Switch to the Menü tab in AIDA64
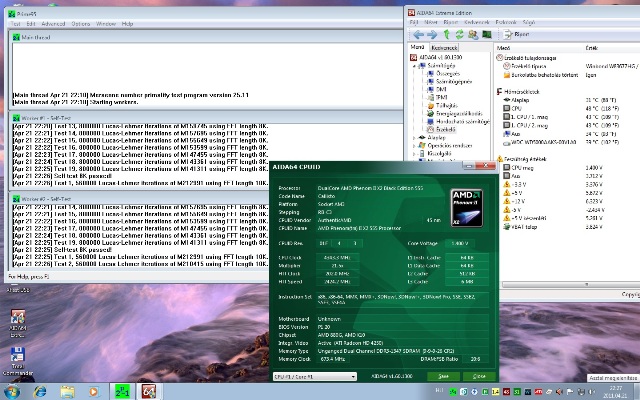 [418, 47]
